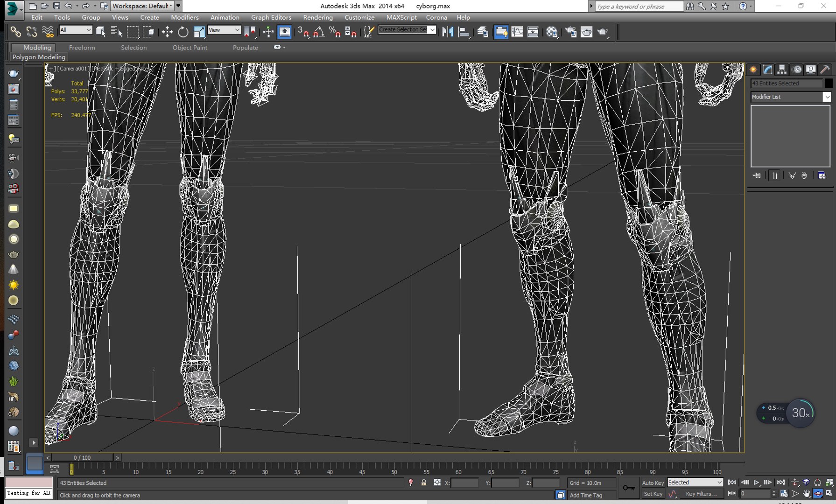Open the Layer Manager
Screen dimensions: 836x504
click(x=483, y=32)
